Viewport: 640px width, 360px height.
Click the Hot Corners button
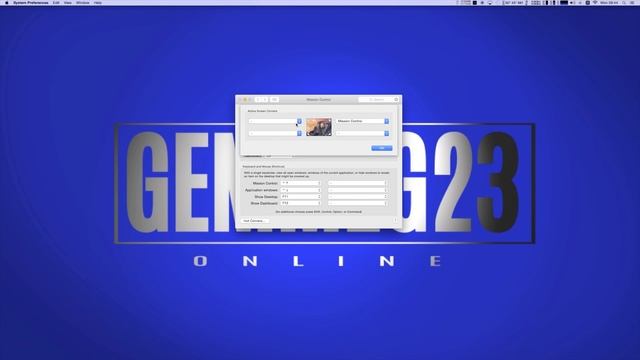(254, 221)
